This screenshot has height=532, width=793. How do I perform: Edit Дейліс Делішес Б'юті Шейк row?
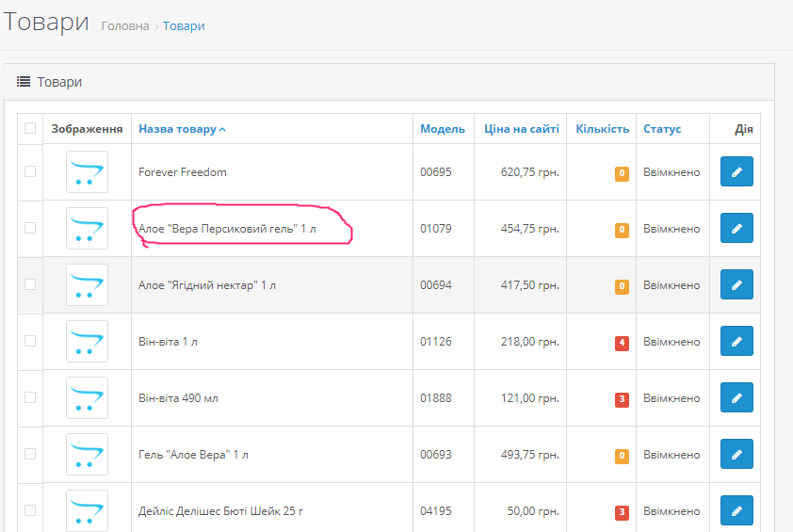coord(736,510)
